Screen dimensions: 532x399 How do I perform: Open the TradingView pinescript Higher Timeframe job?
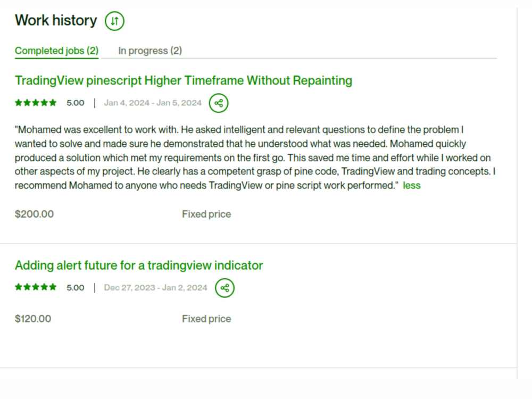point(183,80)
